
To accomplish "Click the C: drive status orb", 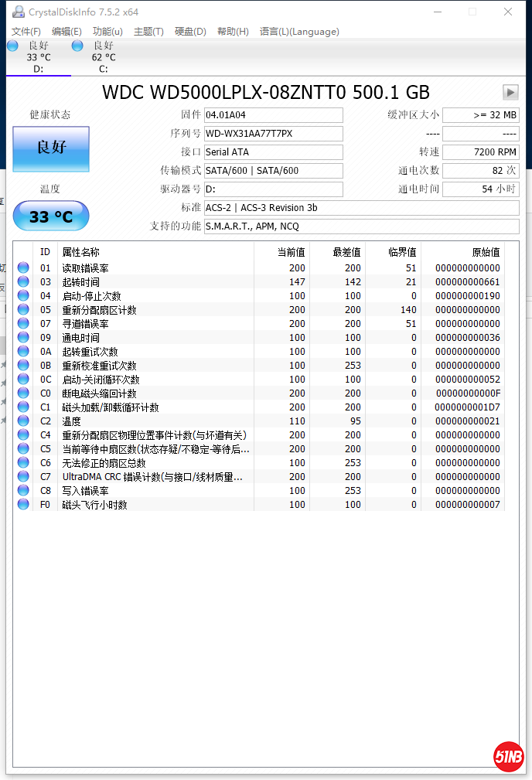I will coord(77,46).
